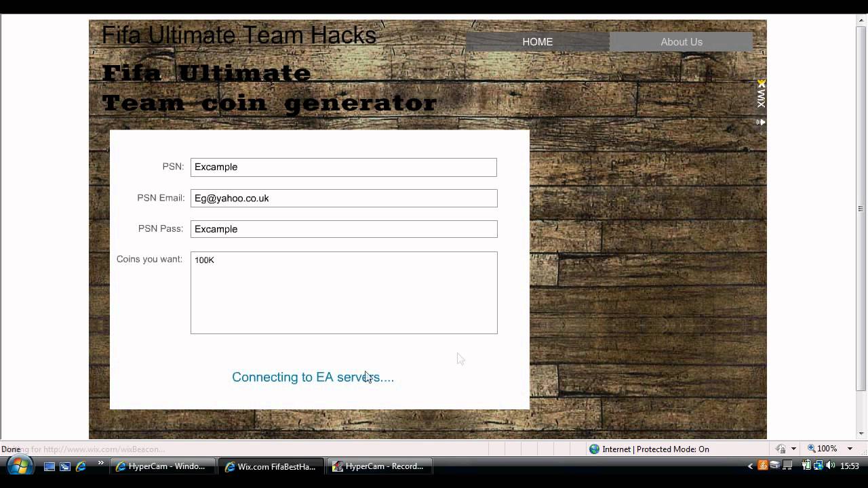Launch Internet Explorer from quick launch

click(x=81, y=466)
